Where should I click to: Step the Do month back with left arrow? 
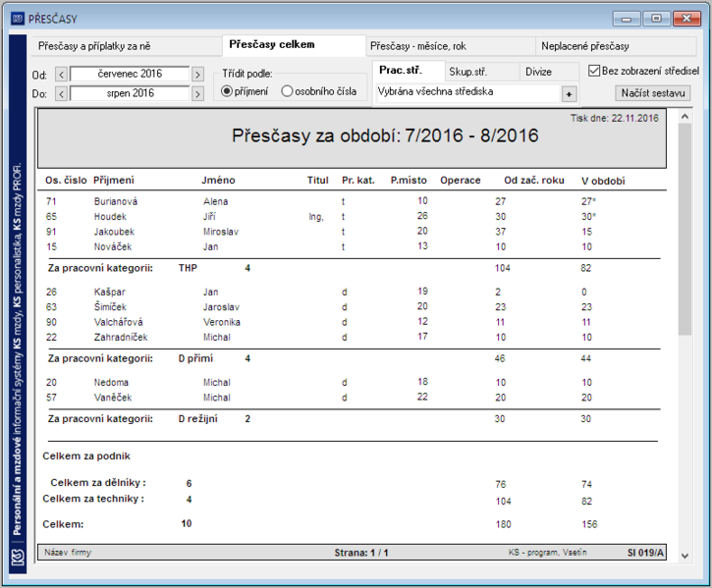pos(61,94)
